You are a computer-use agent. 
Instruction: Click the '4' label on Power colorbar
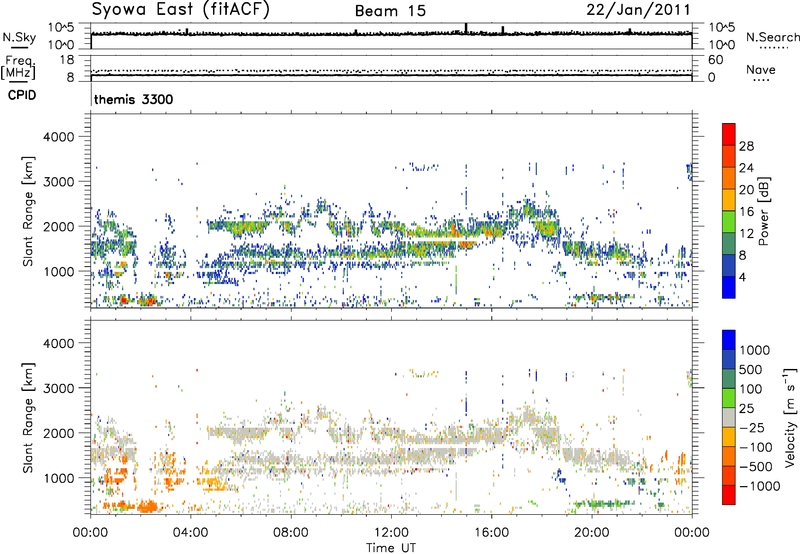click(742, 277)
